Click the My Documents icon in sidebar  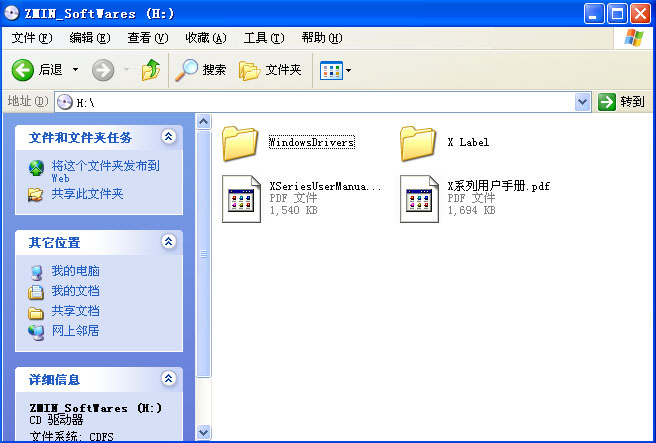tap(36, 292)
